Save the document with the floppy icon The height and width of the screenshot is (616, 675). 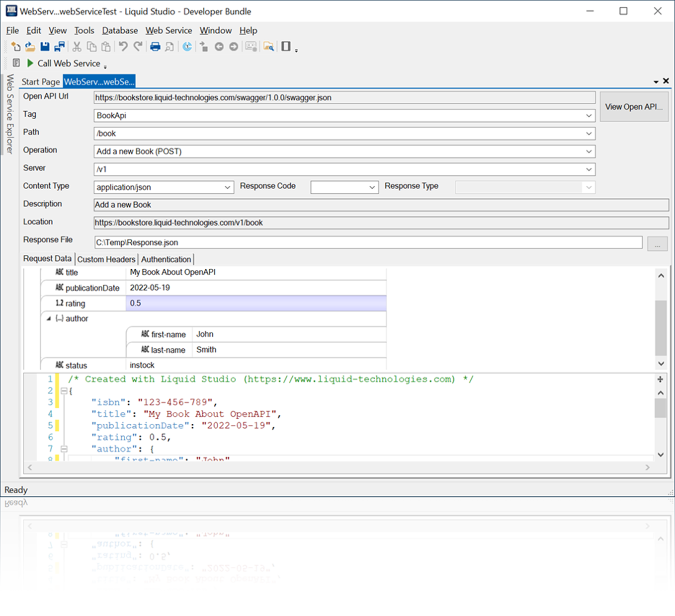click(45, 47)
